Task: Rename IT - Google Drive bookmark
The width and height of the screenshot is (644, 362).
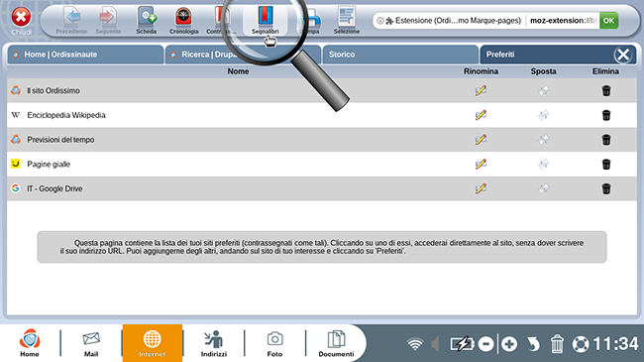Action: tap(481, 188)
